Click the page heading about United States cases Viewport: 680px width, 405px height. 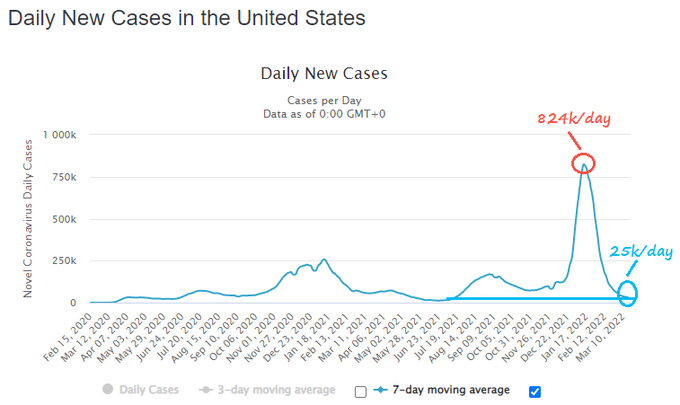click(186, 18)
